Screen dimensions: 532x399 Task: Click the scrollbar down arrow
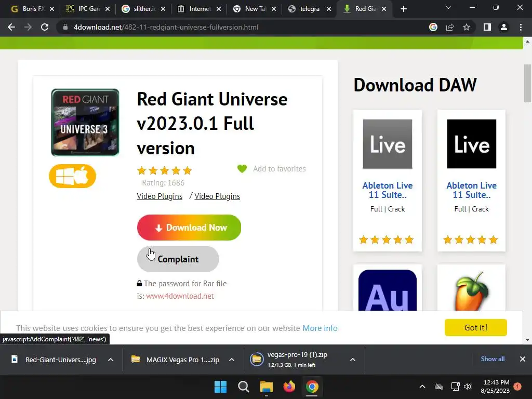(x=527, y=339)
